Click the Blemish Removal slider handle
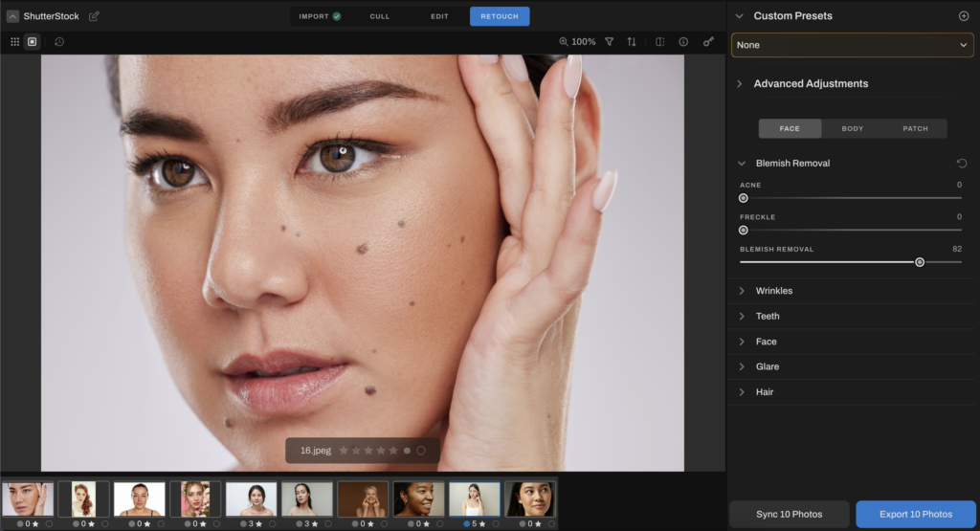The width and height of the screenshot is (980, 531). pyautogui.click(x=920, y=262)
